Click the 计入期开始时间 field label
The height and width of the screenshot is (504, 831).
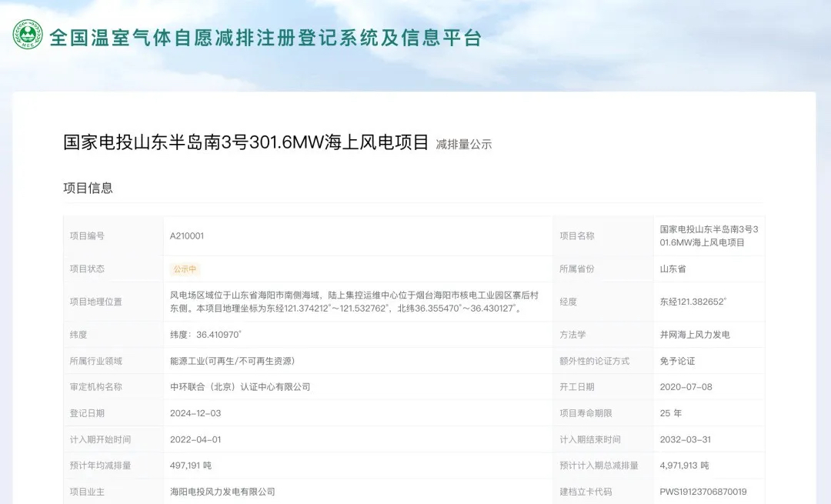[x=100, y=439]
